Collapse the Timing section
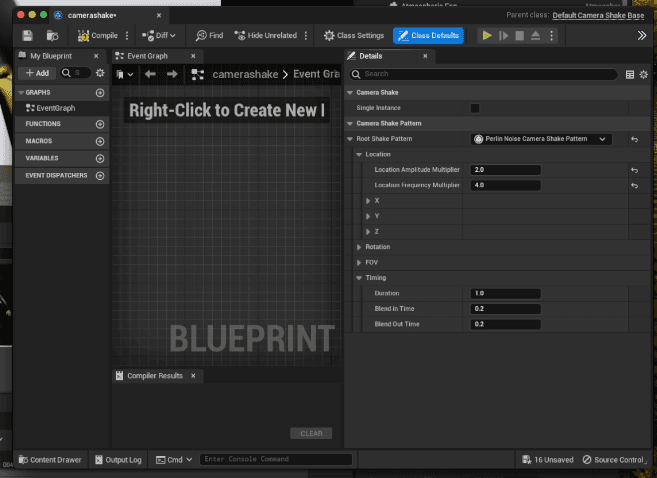The width and height of the screenshot is (657, 478). [x=359, y=277]
